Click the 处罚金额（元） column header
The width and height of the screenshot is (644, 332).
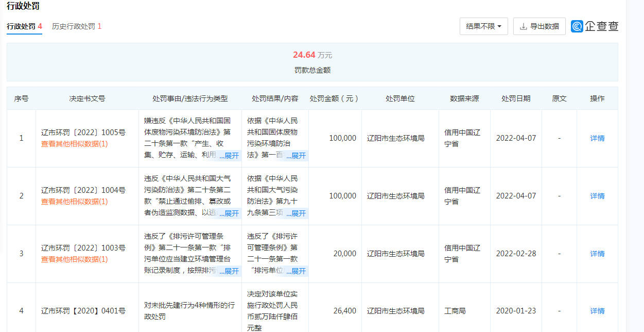(x=335, y=98)
